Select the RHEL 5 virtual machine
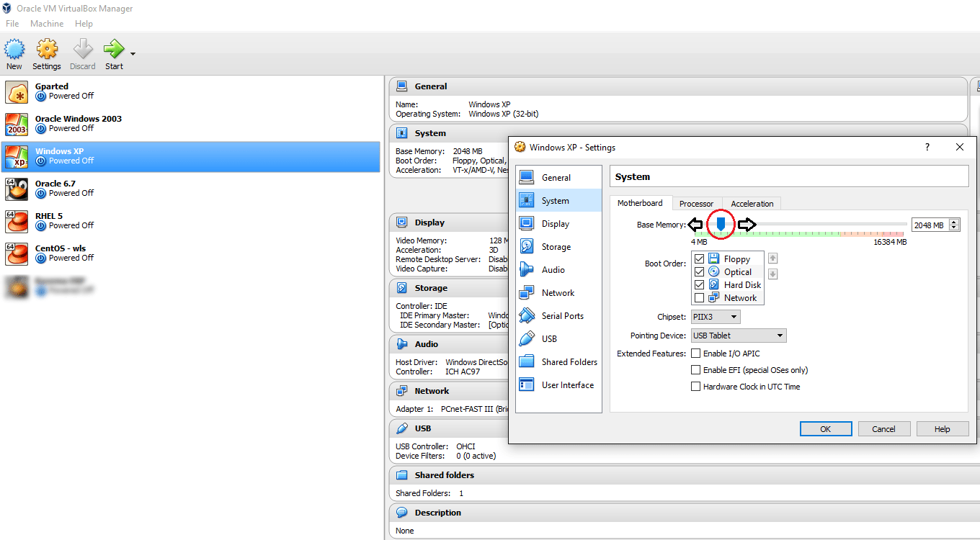 click(x=190, y=221)
